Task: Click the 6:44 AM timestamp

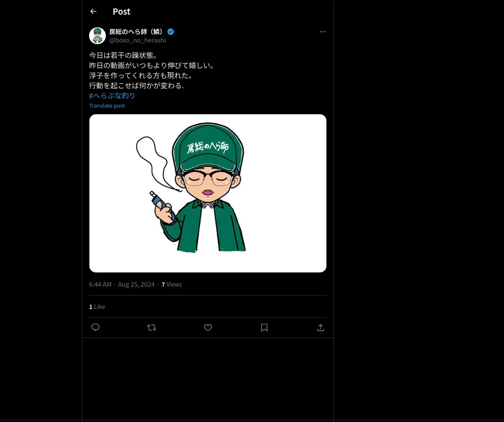Action: tap(100, 285)
